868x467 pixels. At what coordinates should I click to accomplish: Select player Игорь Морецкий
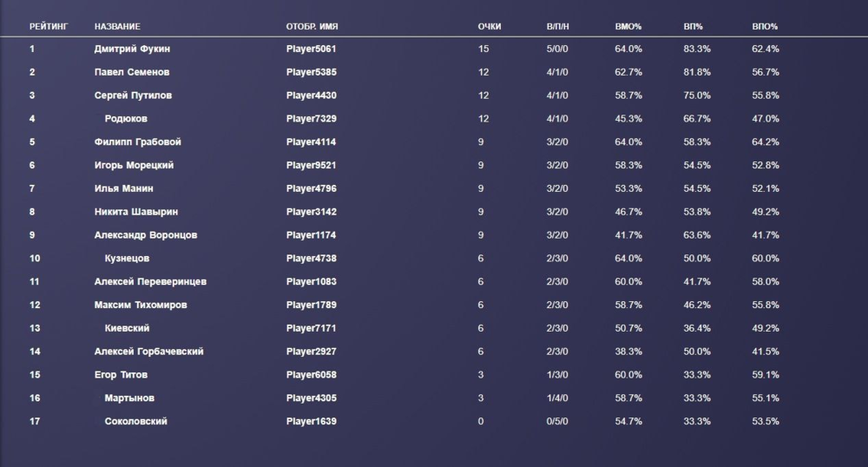(x=134, y=165)
